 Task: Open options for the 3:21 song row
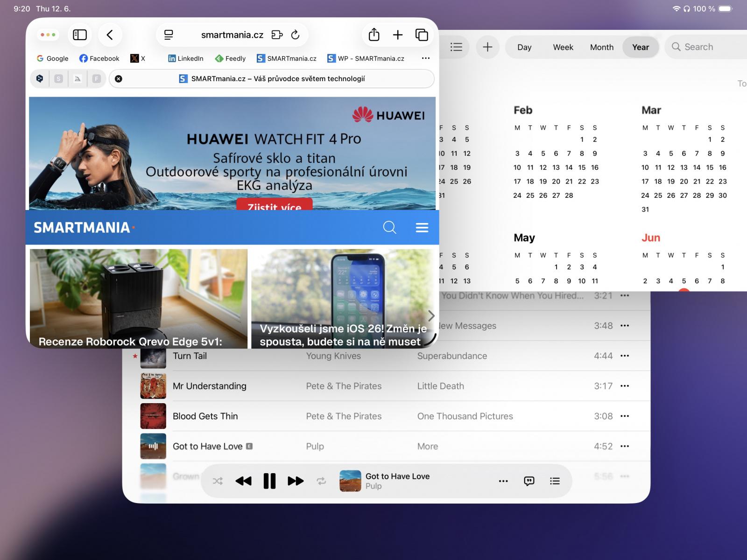[x=625, y=295]
